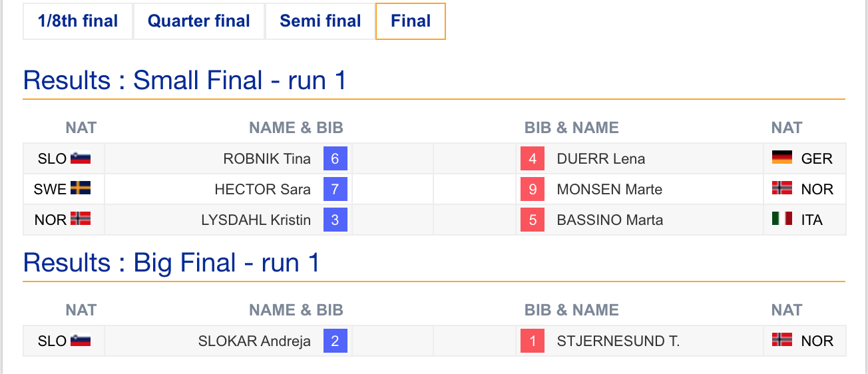
Task: Click the Slovenia flag beside SLOKAR Andreja
Action: click(x=81, y=341)
